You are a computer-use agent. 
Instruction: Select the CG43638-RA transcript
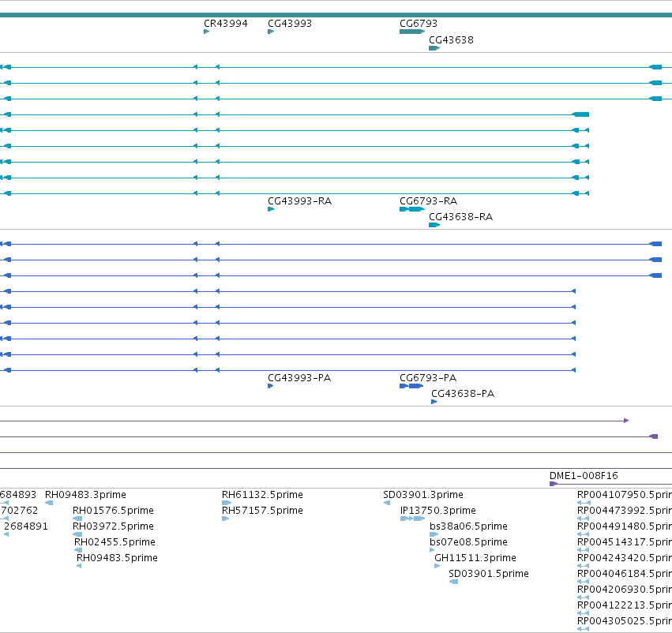coord(434,225)
